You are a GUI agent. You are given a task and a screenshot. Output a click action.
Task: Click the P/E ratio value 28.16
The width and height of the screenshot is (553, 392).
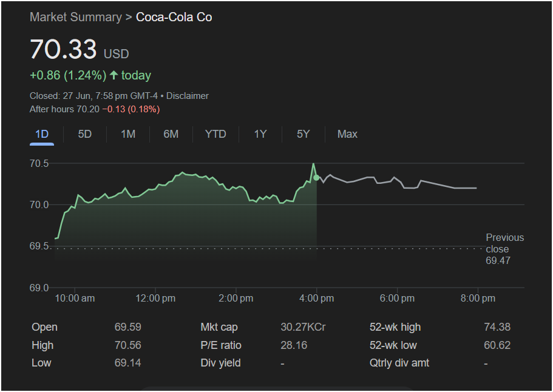pyautogui.click(x=294, y=345)
